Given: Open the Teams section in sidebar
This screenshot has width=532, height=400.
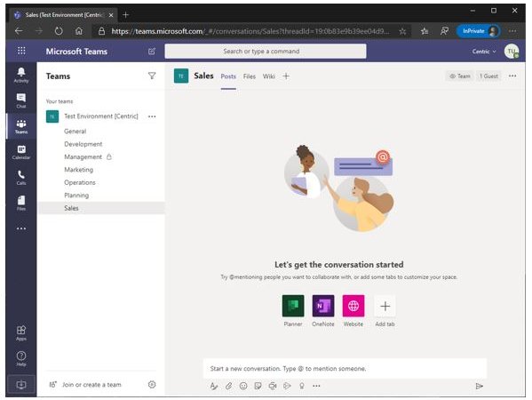Looking at the screenshot, I should 21,126.
